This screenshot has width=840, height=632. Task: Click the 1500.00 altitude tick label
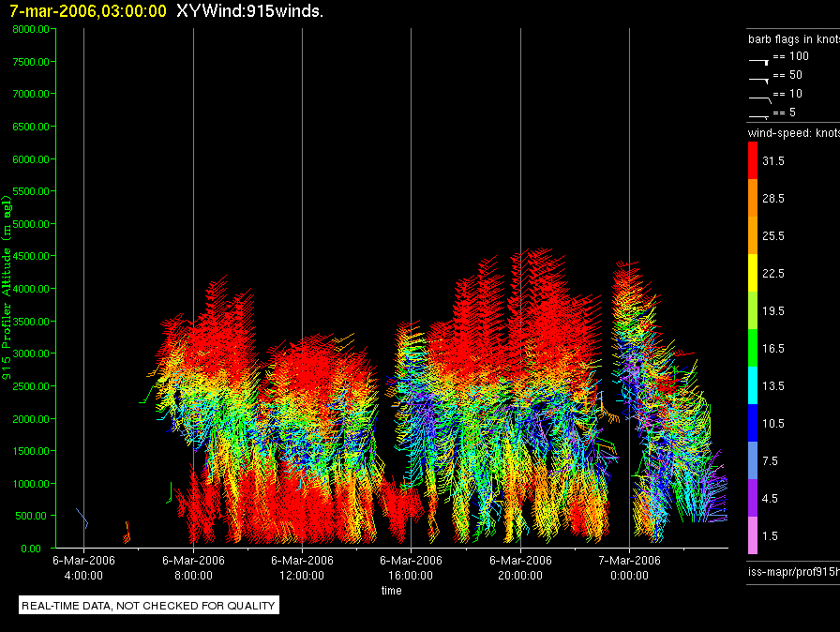(31, 451)
